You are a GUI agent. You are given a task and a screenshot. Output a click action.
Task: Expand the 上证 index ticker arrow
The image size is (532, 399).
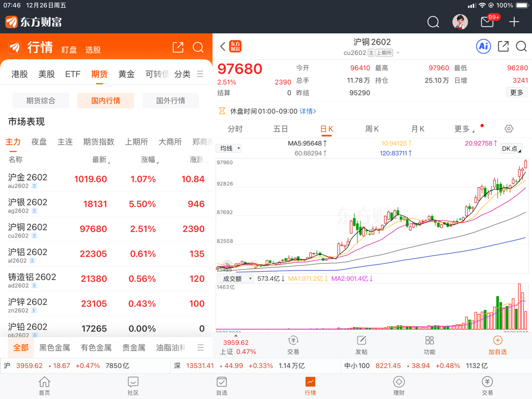pos(236,336)
